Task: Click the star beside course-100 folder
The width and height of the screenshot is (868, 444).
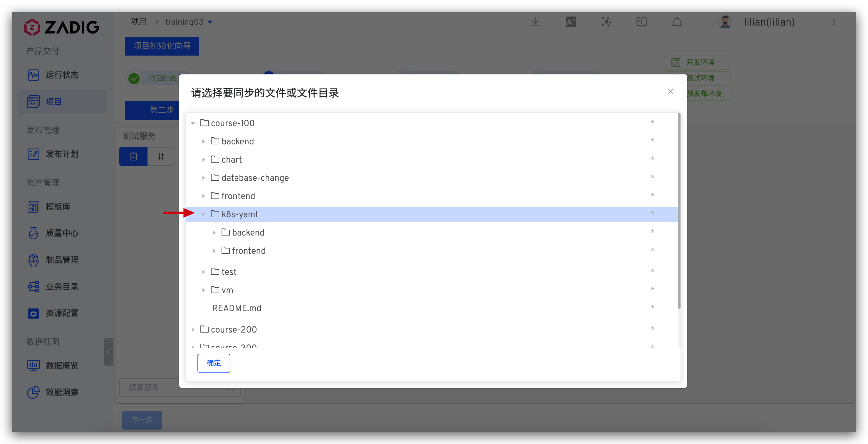Action: click(x=652, y=122)
